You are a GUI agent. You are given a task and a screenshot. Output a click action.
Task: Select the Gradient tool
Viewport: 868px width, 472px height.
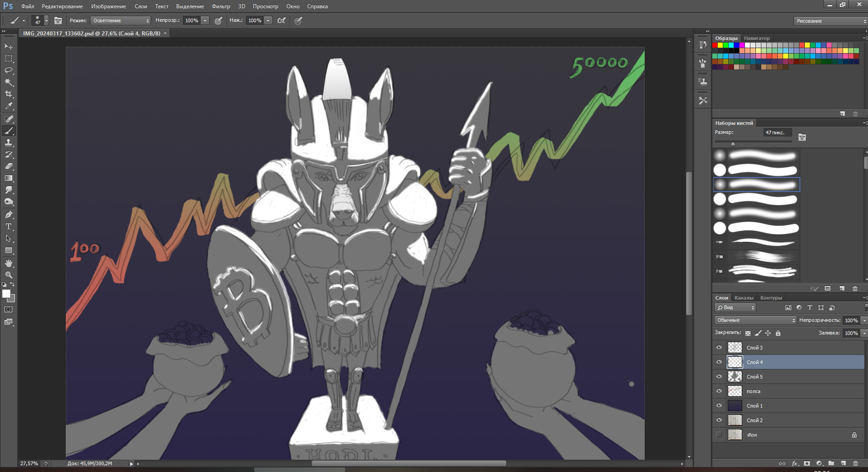click(x=9, y=178)
